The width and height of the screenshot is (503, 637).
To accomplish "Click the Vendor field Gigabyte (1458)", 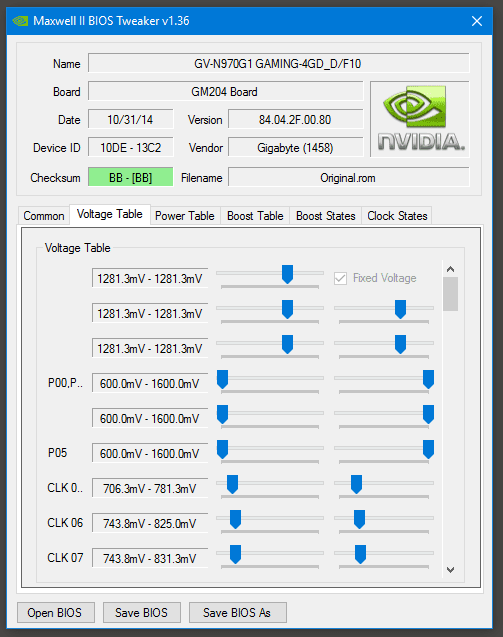I will 295,147.
